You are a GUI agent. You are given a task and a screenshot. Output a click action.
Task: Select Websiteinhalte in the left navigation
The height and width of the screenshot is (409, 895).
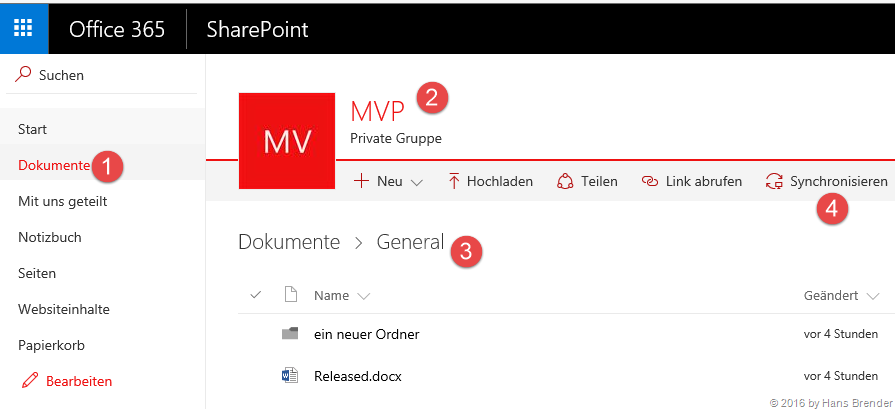[x=64, y=309]
